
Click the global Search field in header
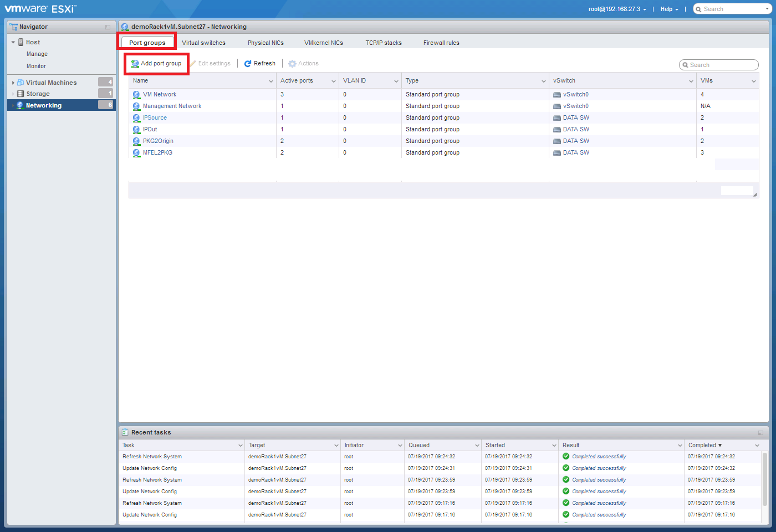point(732,9)
